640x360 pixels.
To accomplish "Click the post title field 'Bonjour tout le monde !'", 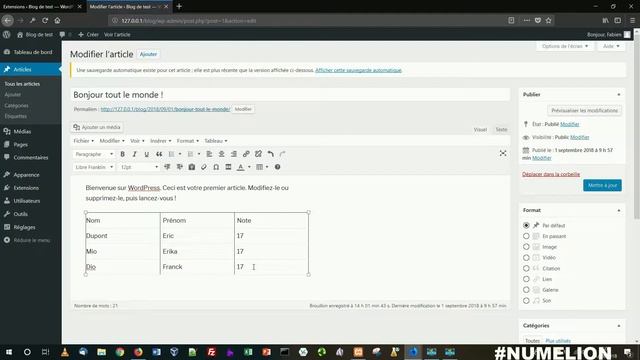I will pos(290,95).
